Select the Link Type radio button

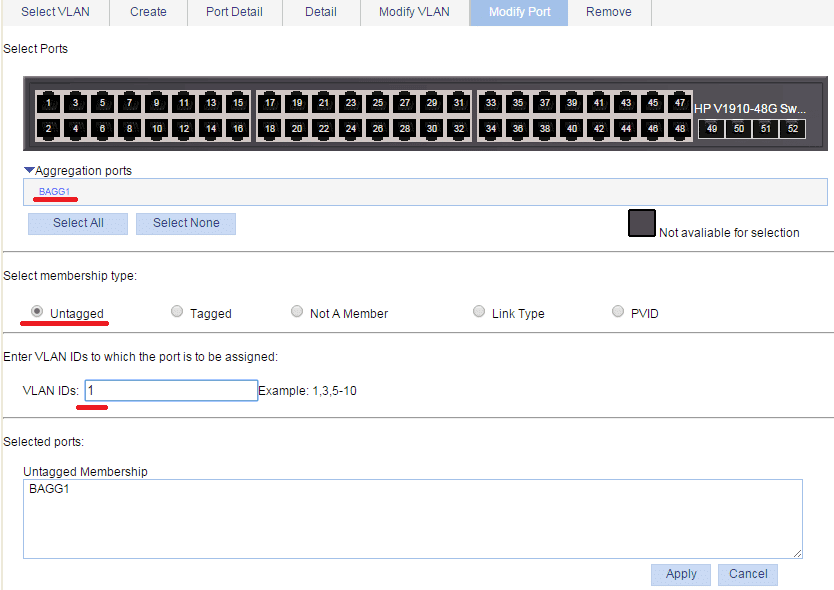pos(479,311)
